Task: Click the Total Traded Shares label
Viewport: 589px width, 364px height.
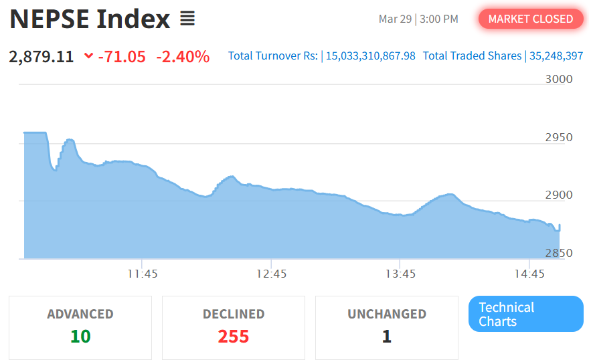Action: tap(472, 56)
